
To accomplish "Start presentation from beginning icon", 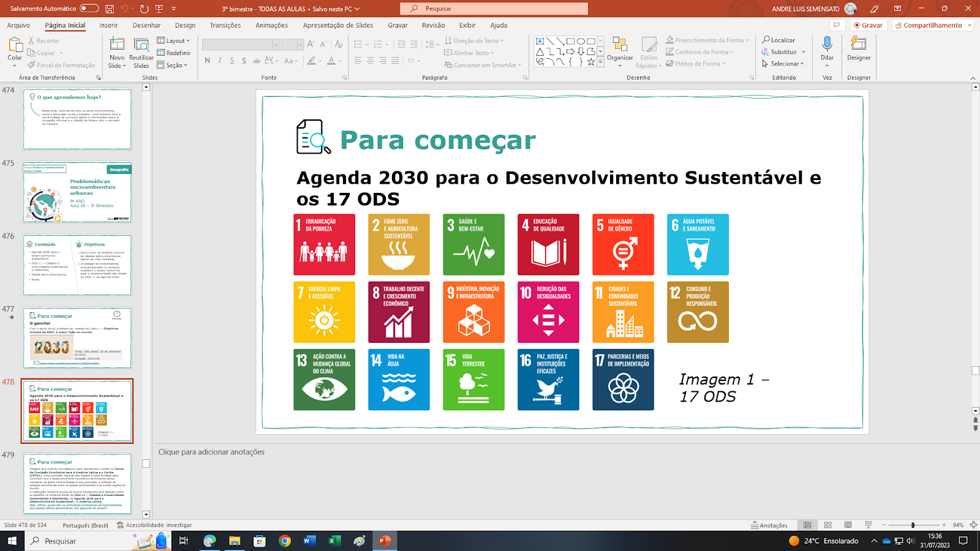I will coord(159,9).
